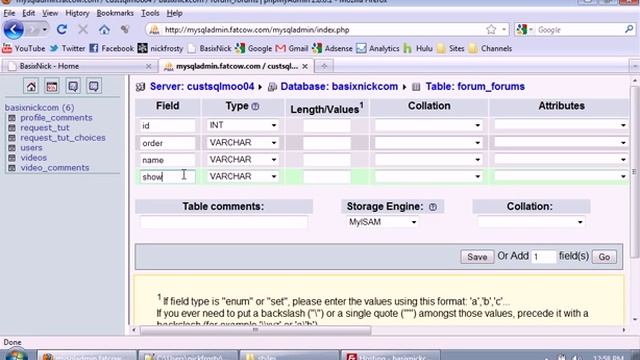Select video_comments table in sidebar
640x360 pixels.
tap(55, 168)
